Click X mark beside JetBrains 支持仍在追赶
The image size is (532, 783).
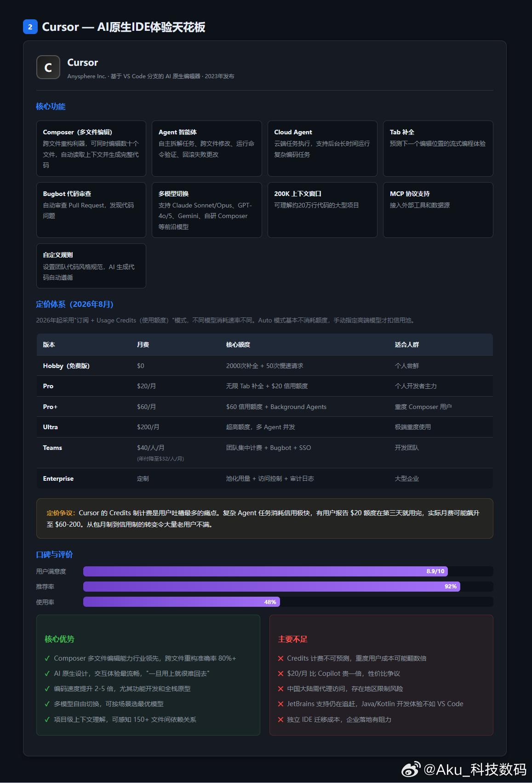pyautogui.click(x=280, y=704)
